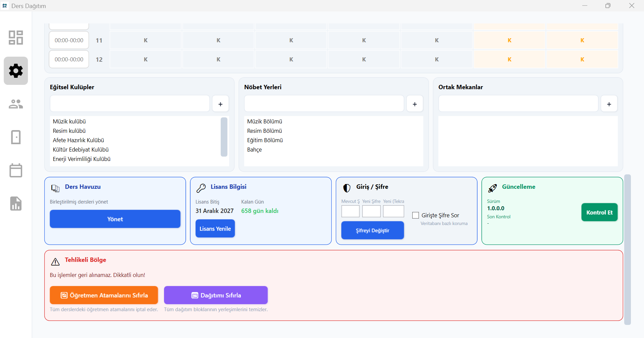Select Afete Hazırlık Kulübü in clubs list

pyautogui.click(x=78, y=140)
